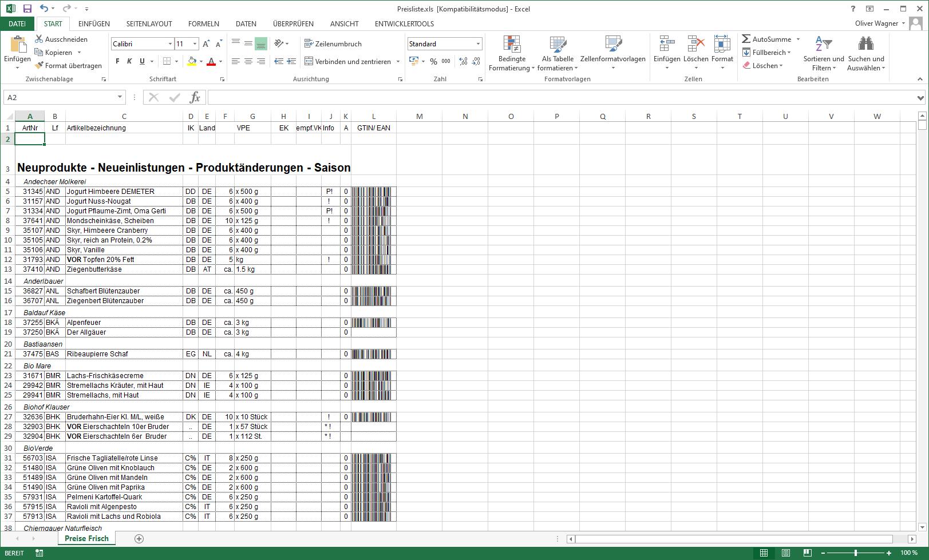Increase the indent
929x560 pixels.
click(x=291, y=61)
